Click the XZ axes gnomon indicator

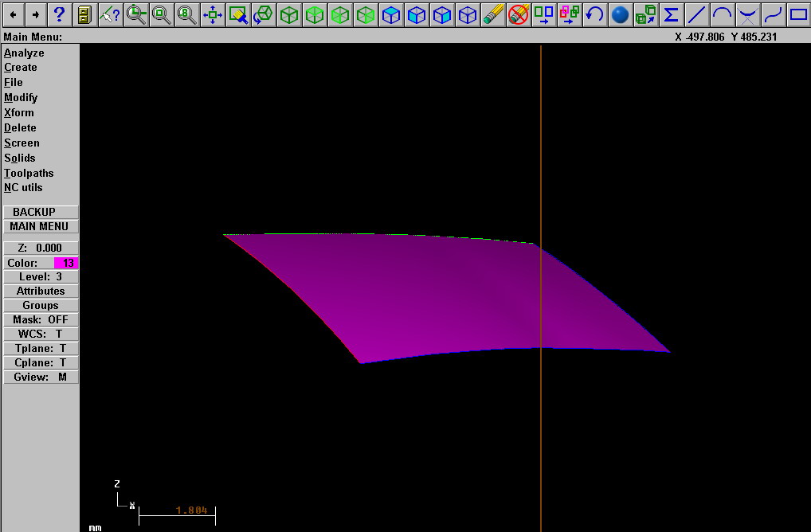click(x=124, y=495)
